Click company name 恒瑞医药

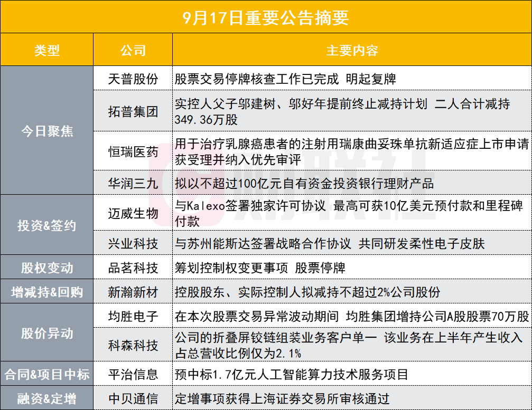tap(133, 151)
